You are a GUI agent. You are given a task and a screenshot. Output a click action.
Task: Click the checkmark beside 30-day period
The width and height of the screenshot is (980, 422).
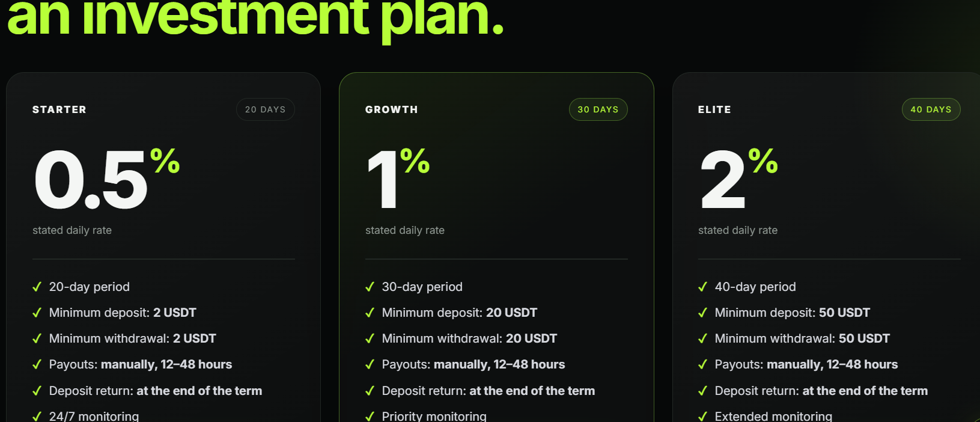tap(370, 287)
